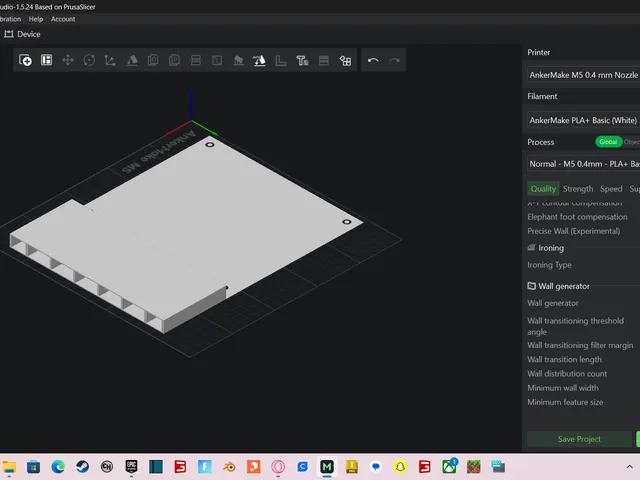The width and height of the screenshot is (640, 480).
Task: Open the Help menu
Action: coord(36,19)
